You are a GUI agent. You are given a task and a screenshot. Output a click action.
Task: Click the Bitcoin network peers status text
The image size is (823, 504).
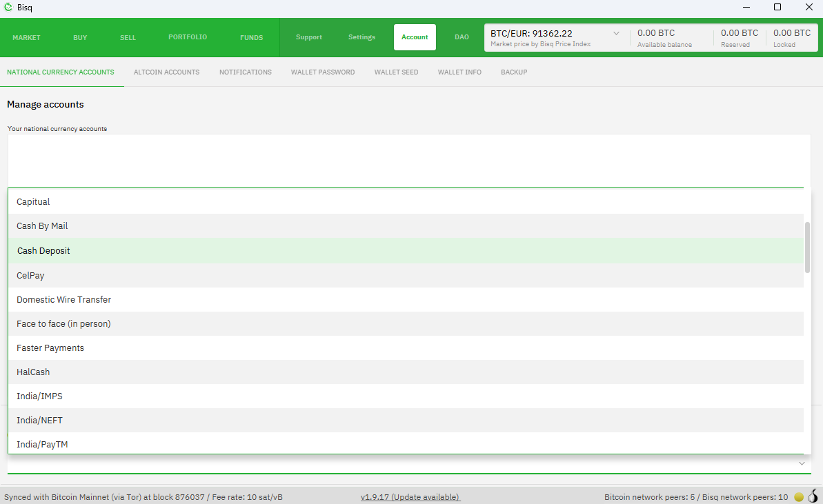pyautogui.click(x=696, y=496)
